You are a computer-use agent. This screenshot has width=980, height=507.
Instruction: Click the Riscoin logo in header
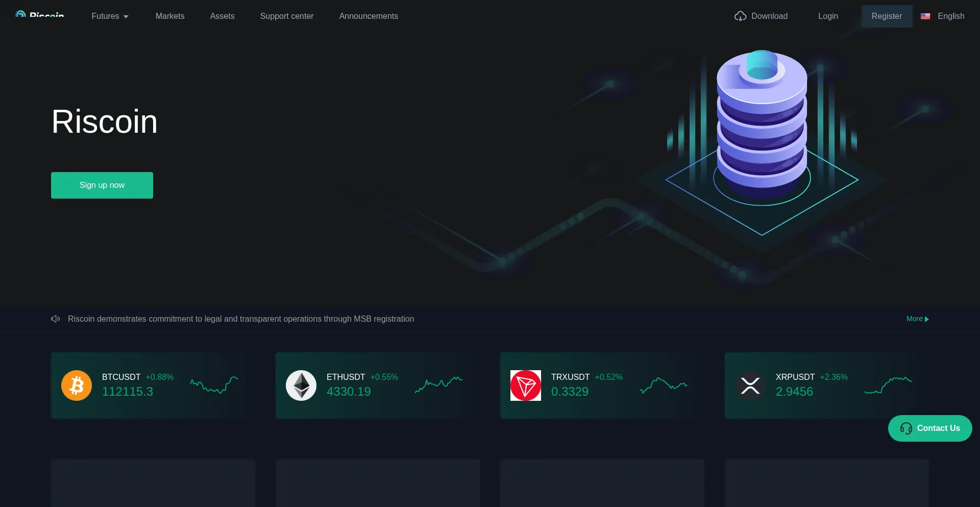pyautogui.click(x=40, y=14)
